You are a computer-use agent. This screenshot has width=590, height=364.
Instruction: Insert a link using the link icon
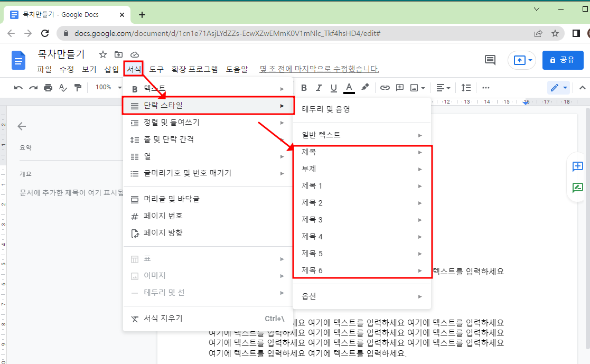(385, 88)
